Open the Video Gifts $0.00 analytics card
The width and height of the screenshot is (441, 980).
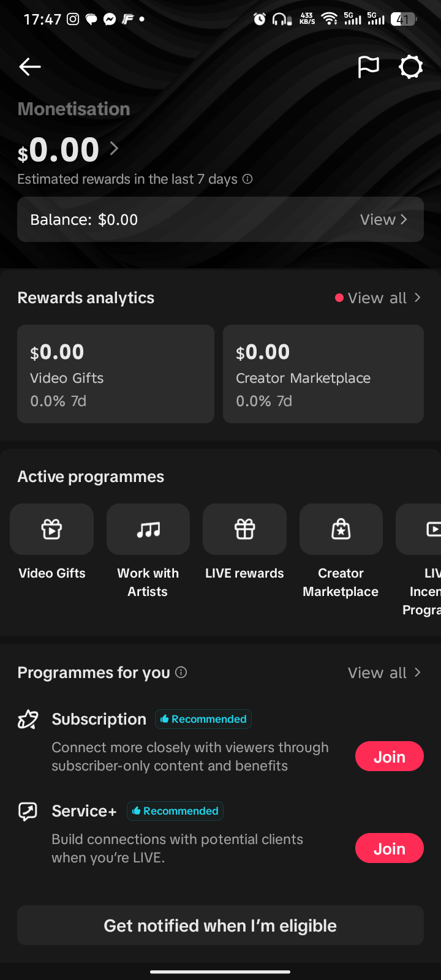pos(116,374)
